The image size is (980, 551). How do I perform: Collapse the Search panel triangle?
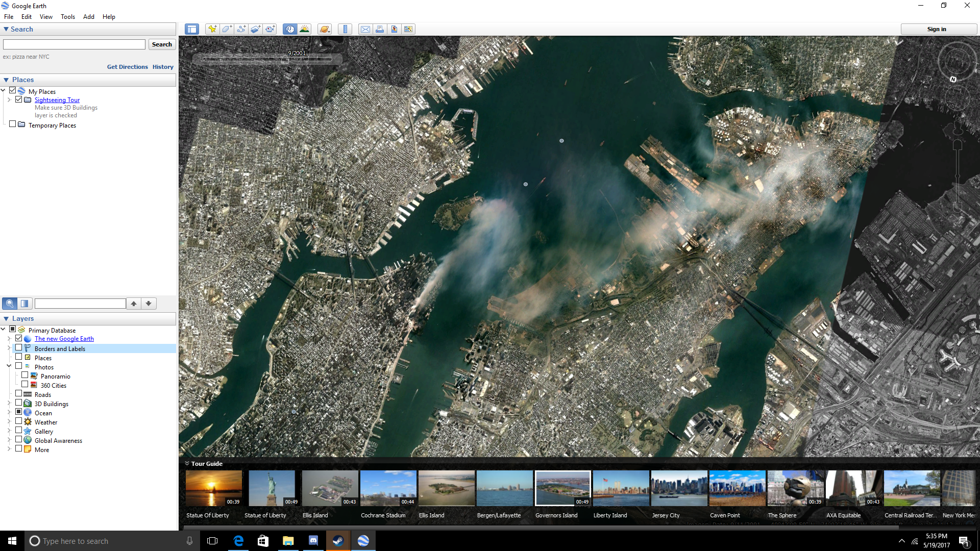click(x=6, y=30)
